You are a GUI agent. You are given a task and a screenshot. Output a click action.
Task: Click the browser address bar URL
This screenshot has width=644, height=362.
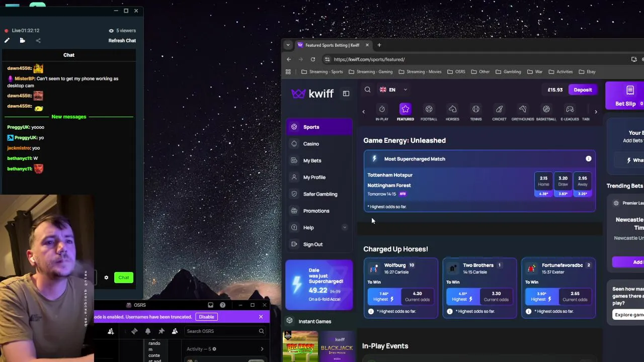[369, 59]
